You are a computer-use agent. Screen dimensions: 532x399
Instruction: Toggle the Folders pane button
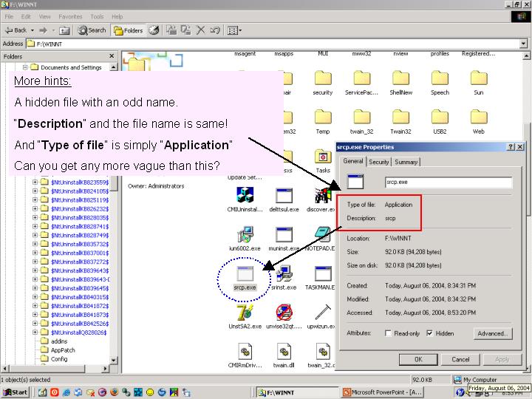[129, 30]
